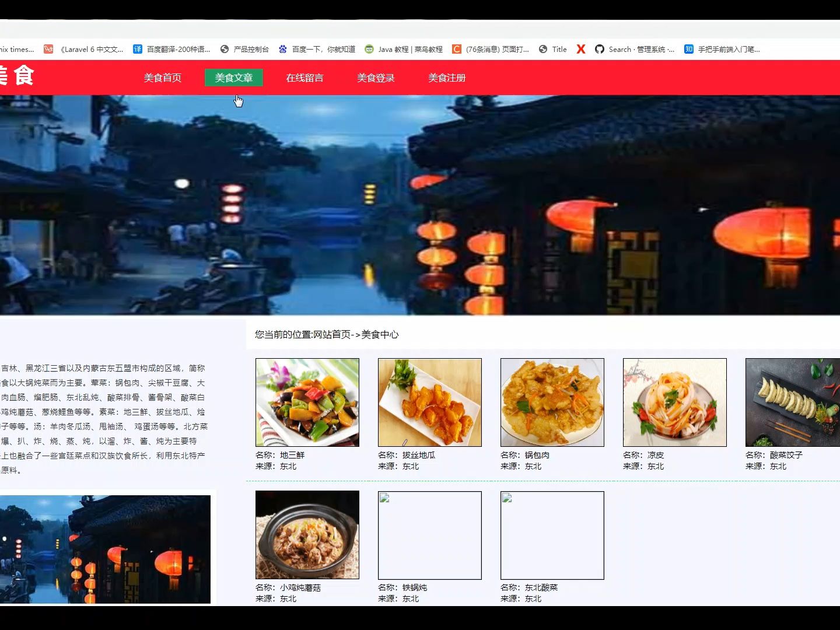Click the broken 铁锅炖 image placeholder
Screen dimensions: 840x630
(x=429, y=535)
